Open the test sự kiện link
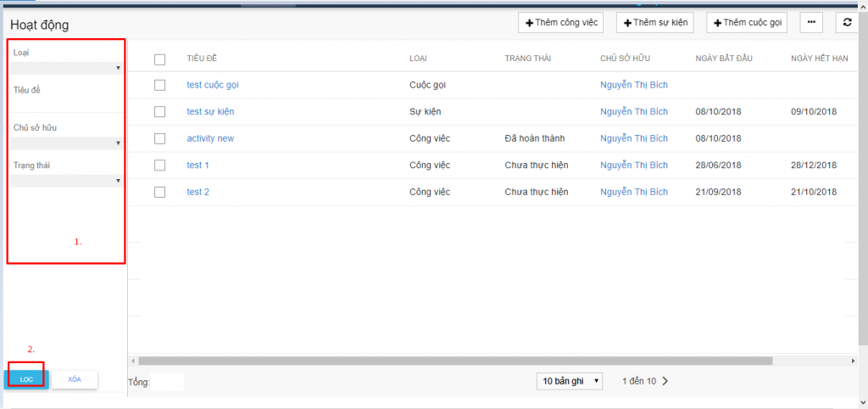The height and width of the screenshot is (409, 868). coord(210,112)
